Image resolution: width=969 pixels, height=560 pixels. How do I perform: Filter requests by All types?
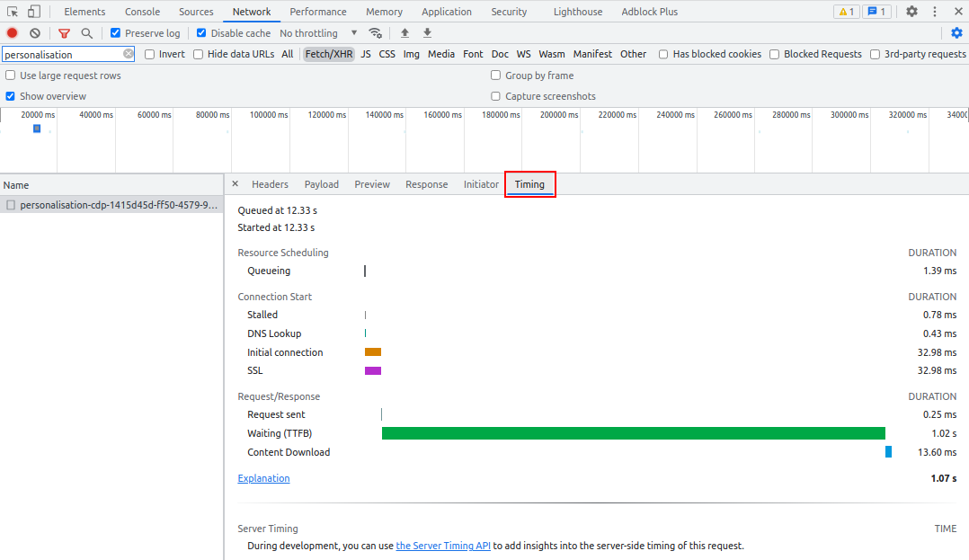point(288,55)
